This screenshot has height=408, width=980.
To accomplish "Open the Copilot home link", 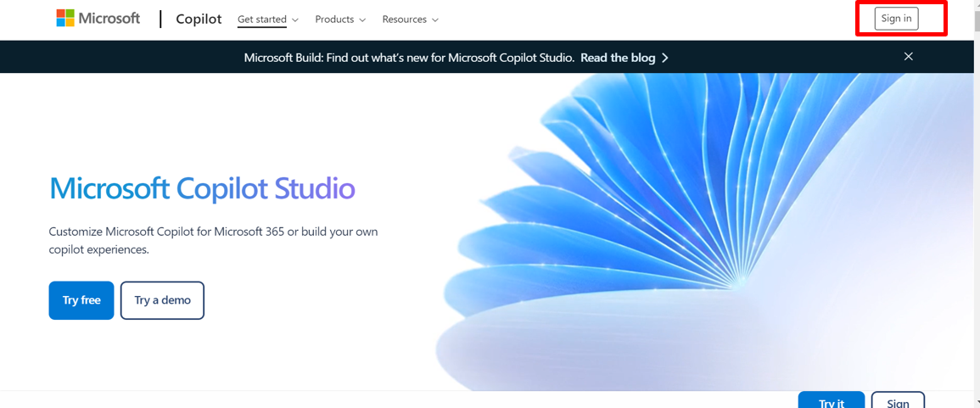I will pyautogui.click(x=199, y=19).
